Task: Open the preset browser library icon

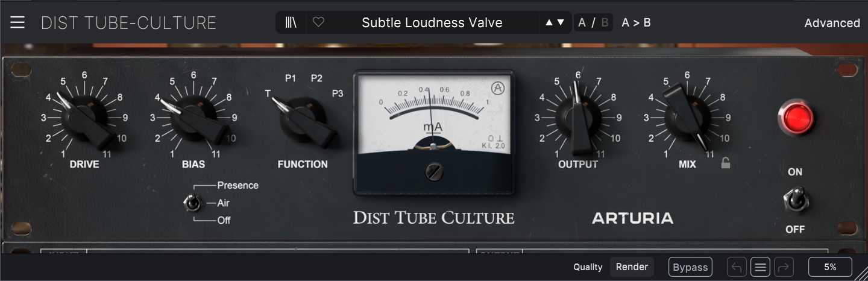Action: point(291,23)
